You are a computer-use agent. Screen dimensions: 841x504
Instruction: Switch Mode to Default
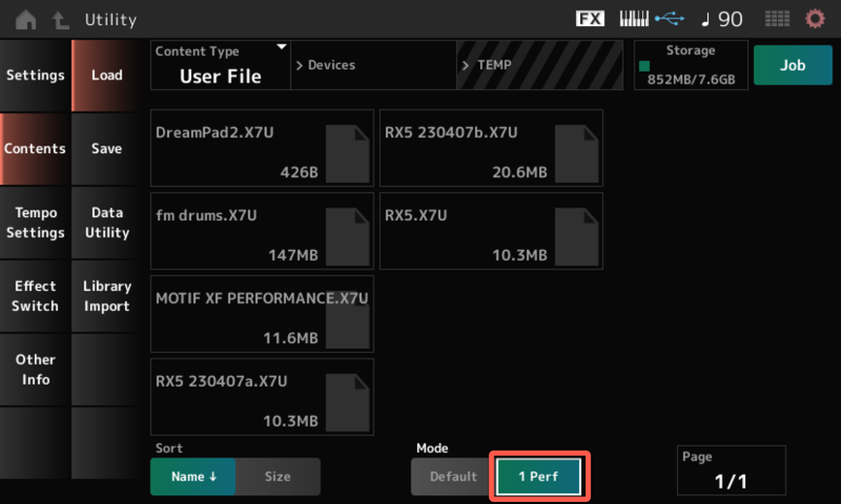point(453,476)
